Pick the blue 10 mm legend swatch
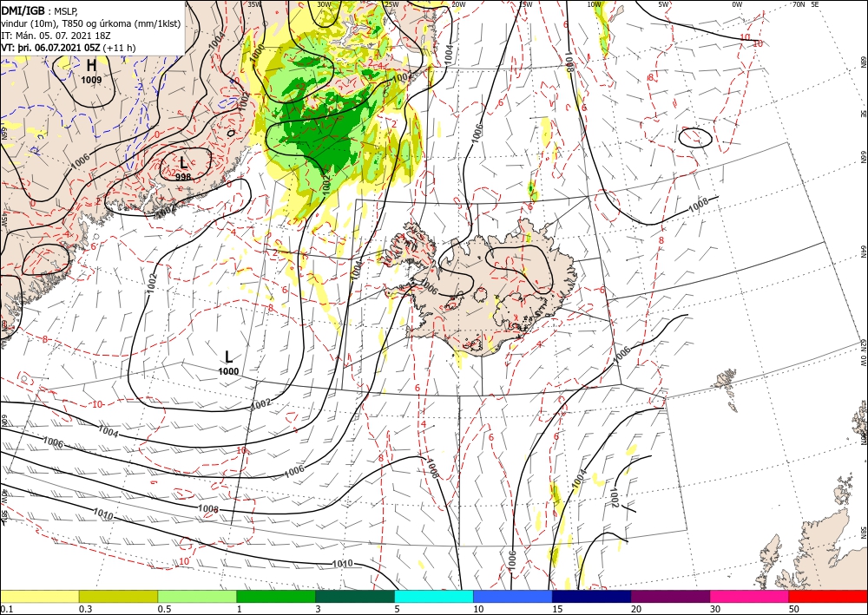Image resolution: width=868 pixels, height=615 pixels. [x=513, y=596]
